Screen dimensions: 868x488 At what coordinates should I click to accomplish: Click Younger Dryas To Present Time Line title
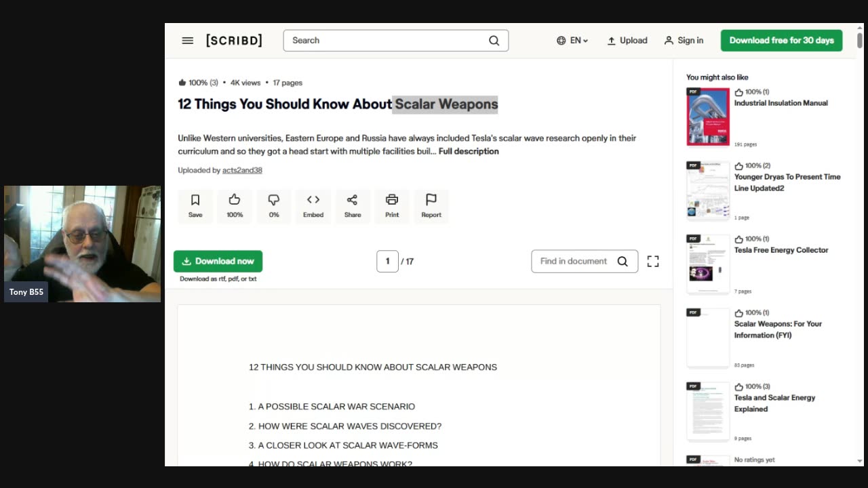[787, 182]
